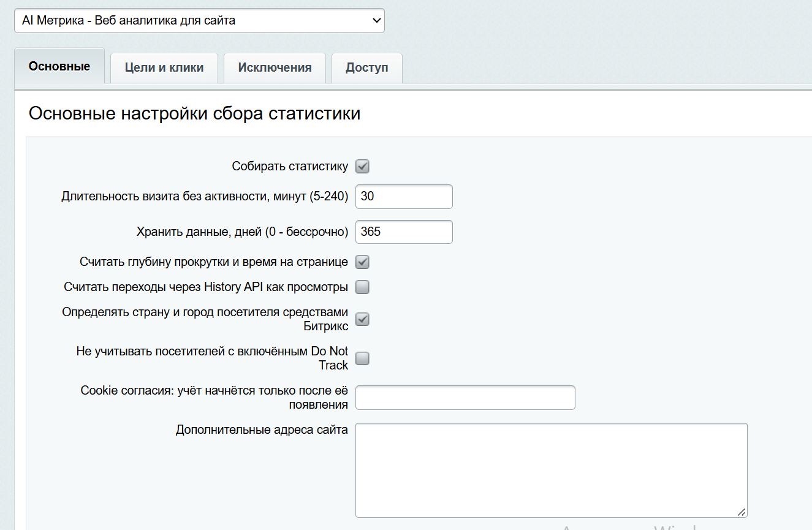Click the text area resize grip corner
The width and height of the screenshot is (812, 530).
[742, 512]
